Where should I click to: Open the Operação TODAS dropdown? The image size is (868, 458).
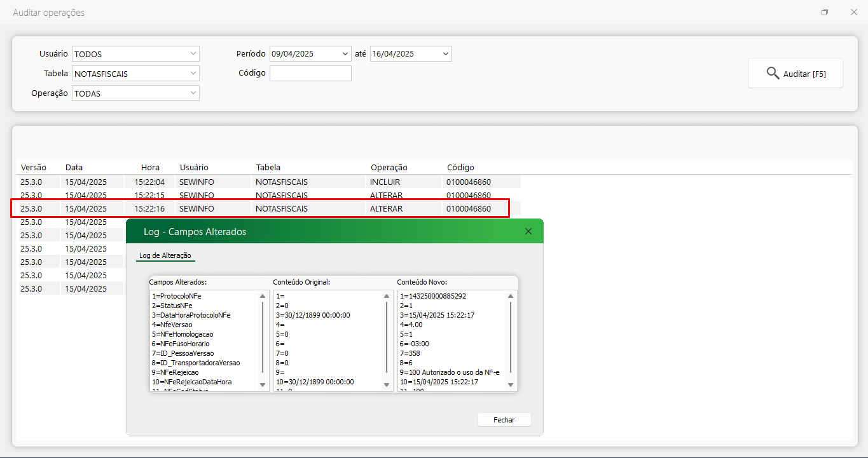[193, 93]
